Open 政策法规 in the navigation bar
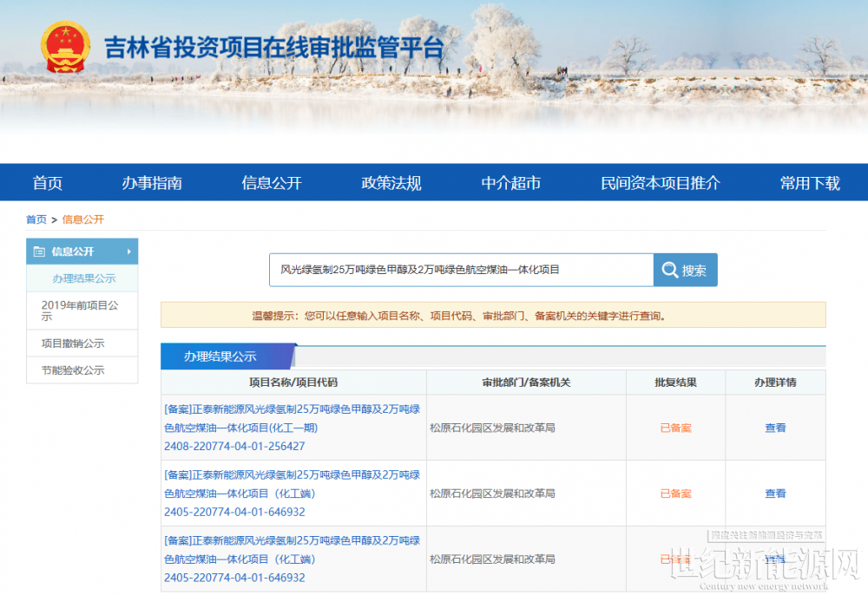868x595 pixels. pos(391,183)
